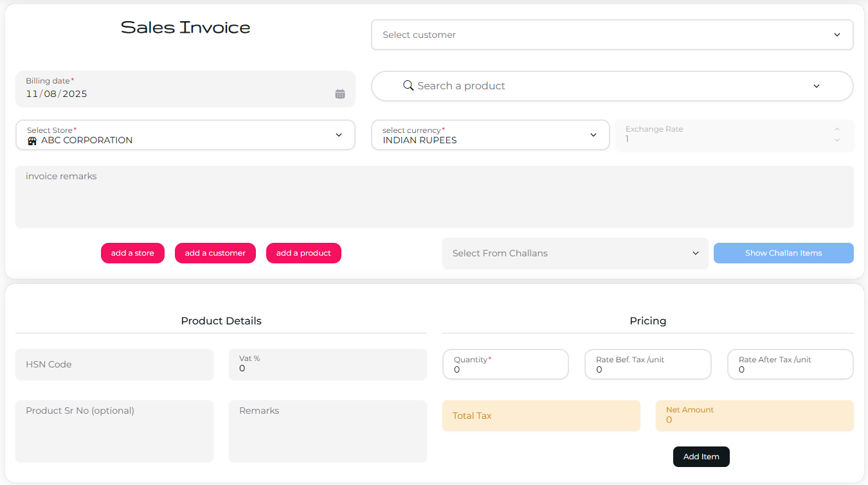
Task: Click the add a customer button
Action: pos(215,253)
